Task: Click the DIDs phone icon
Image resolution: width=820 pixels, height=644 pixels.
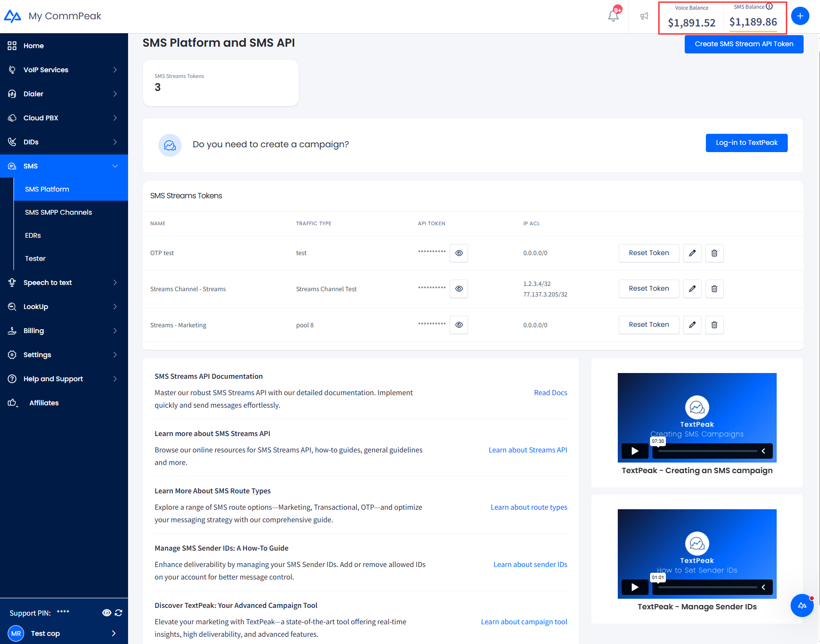Action: pyautogui.click(x=12, y=142)
